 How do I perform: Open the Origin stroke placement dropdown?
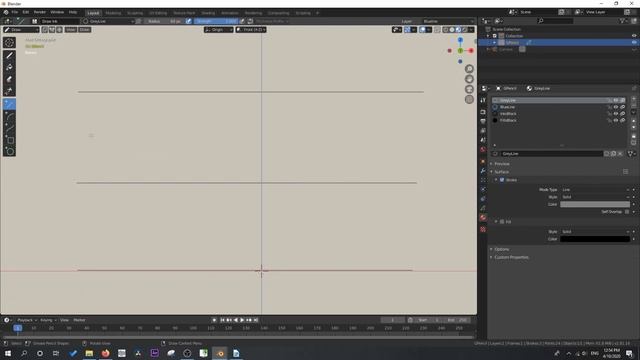point(219,30)
